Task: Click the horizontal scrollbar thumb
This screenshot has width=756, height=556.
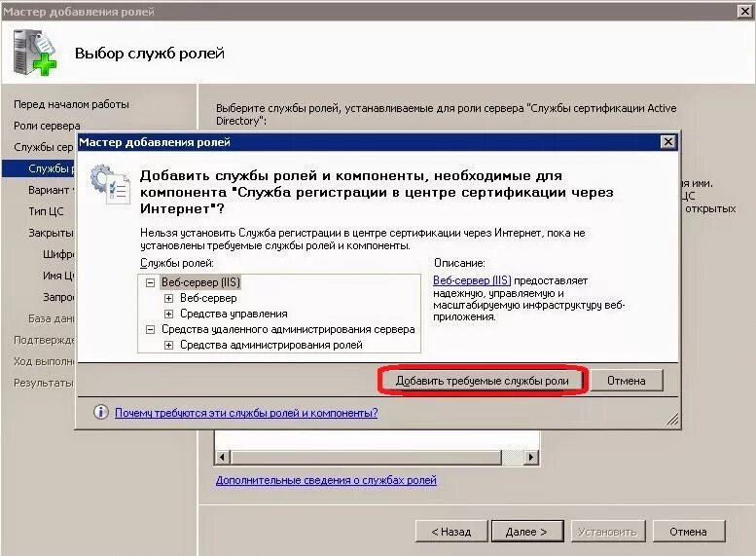Action: (367, 457)
